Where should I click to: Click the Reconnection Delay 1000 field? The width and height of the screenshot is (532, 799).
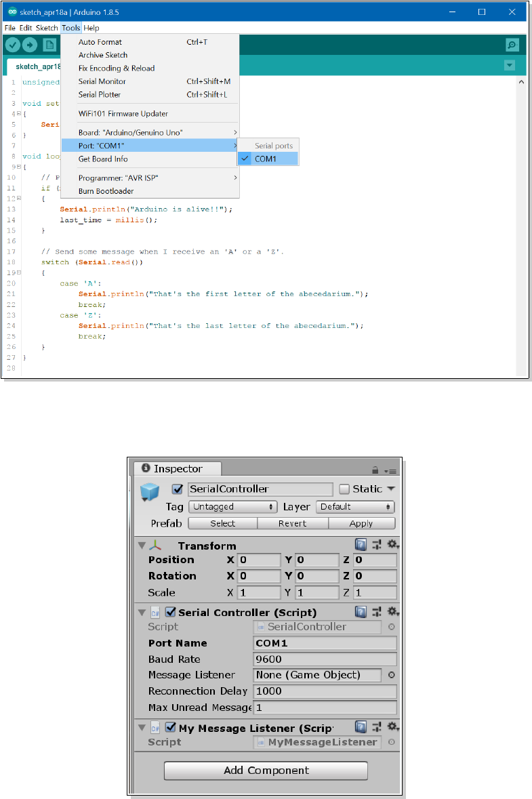pyautogui.click(x=325, y=691)
